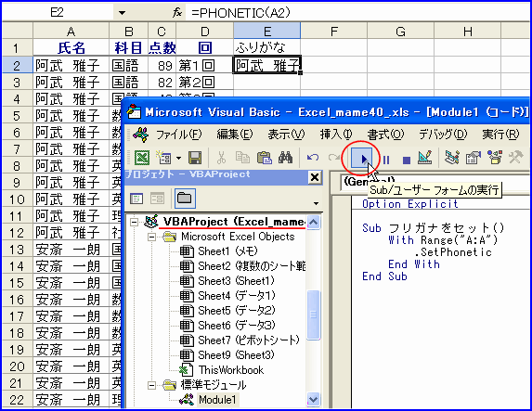Click the Insert UserForm toolbar icon

point(163,158)
